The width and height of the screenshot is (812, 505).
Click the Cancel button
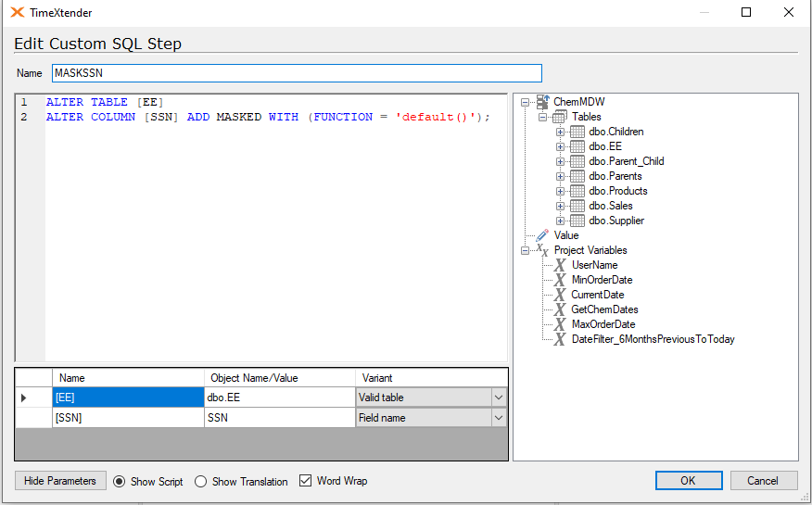tap(763, 481)
